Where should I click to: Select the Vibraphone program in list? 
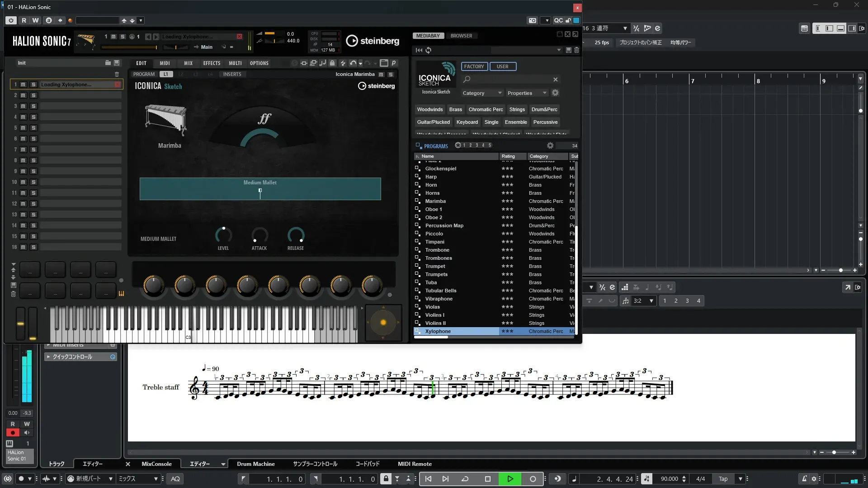click(439, 299)
